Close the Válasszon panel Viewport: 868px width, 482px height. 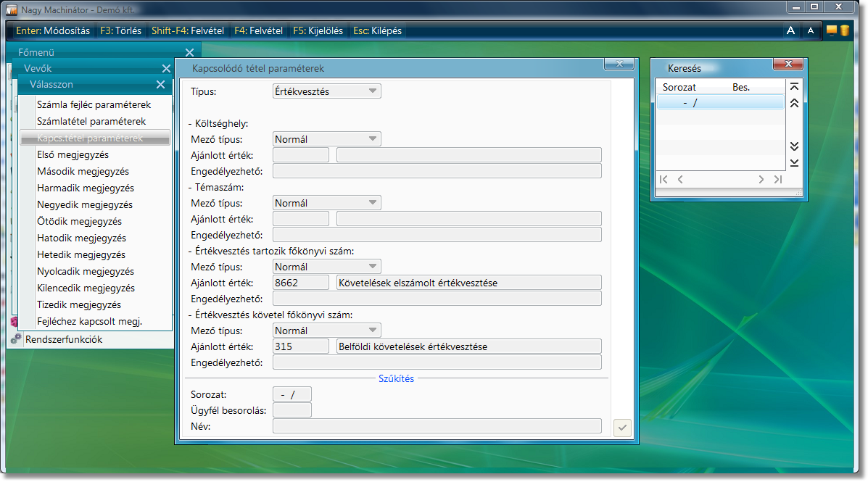[x=160, y=85]
